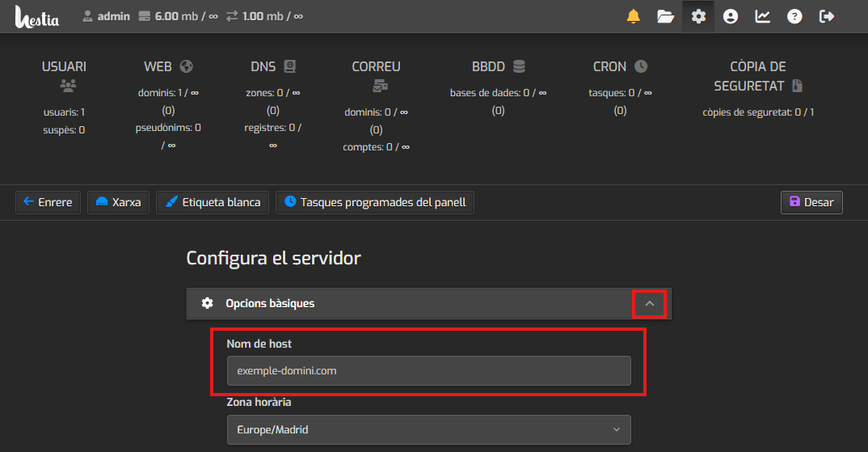
Task: Click the Nom de host input field
Action: click(x=428, y=371)
